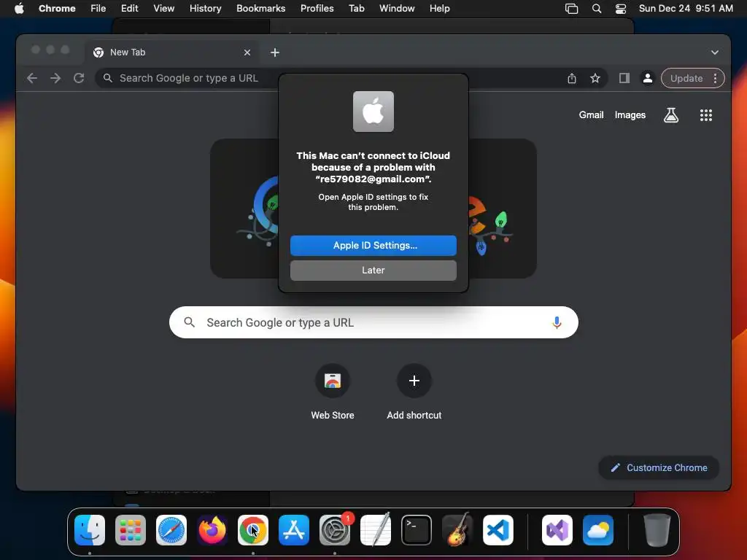Reload the page with the refresh icon

coord(79,78)
